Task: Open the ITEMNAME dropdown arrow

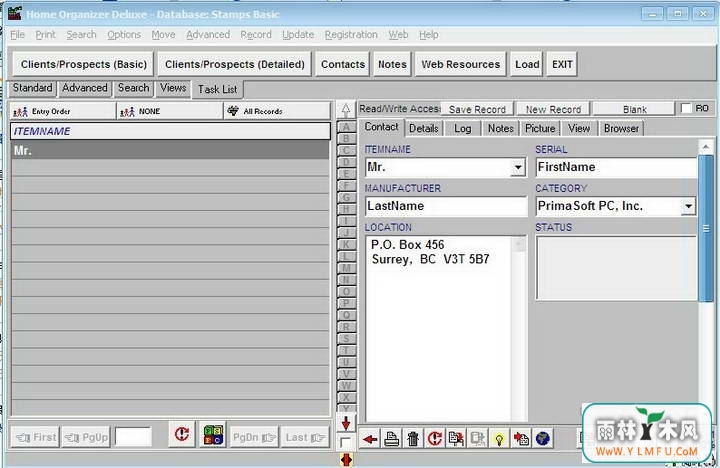Action: click(518, 167)
